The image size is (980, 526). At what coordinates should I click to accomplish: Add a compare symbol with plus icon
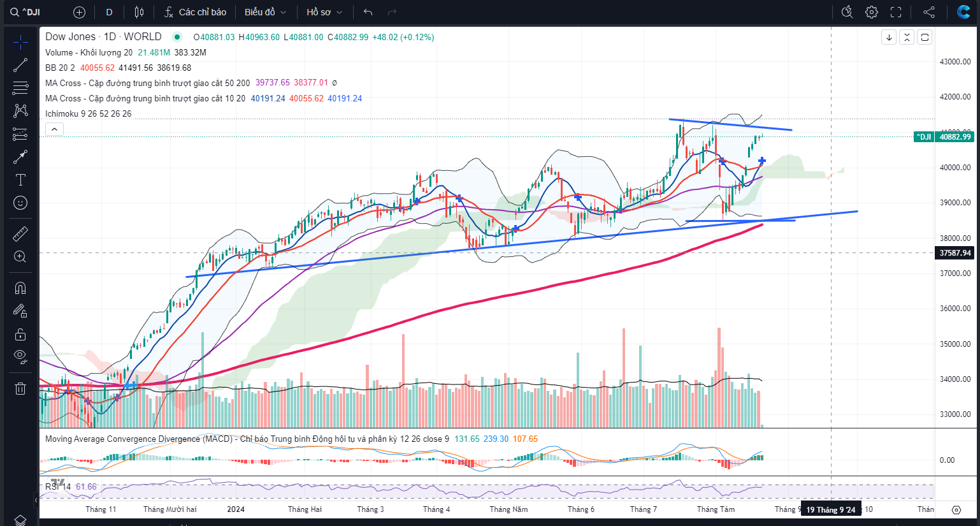[79, 12]
